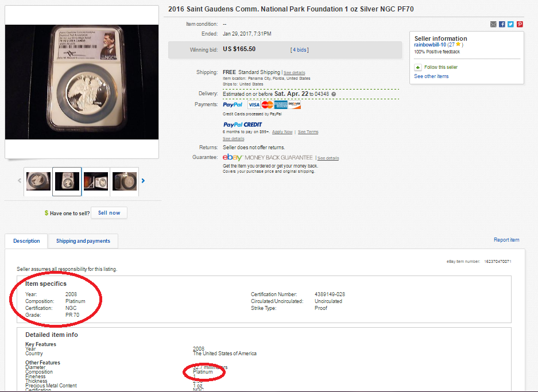Image resolution: width=538 pixels, height=392 pixels.
Task: Open the Description tab
Action: click(x=26, y=241)
